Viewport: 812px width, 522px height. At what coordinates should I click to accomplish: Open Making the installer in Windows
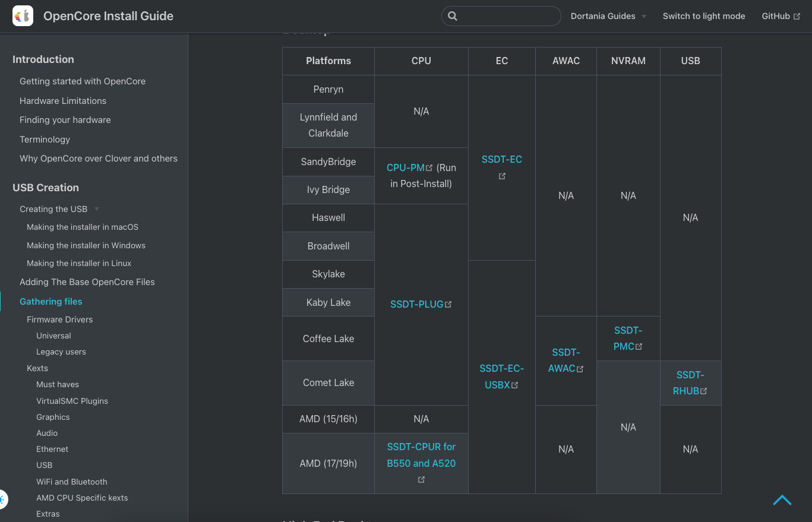point(86,245)
